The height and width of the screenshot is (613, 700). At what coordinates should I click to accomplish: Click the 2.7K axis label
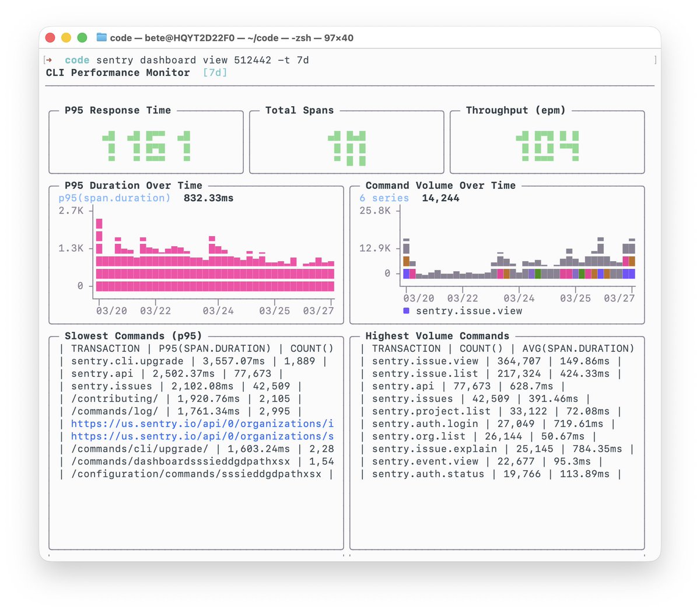(x=71, y=211)
